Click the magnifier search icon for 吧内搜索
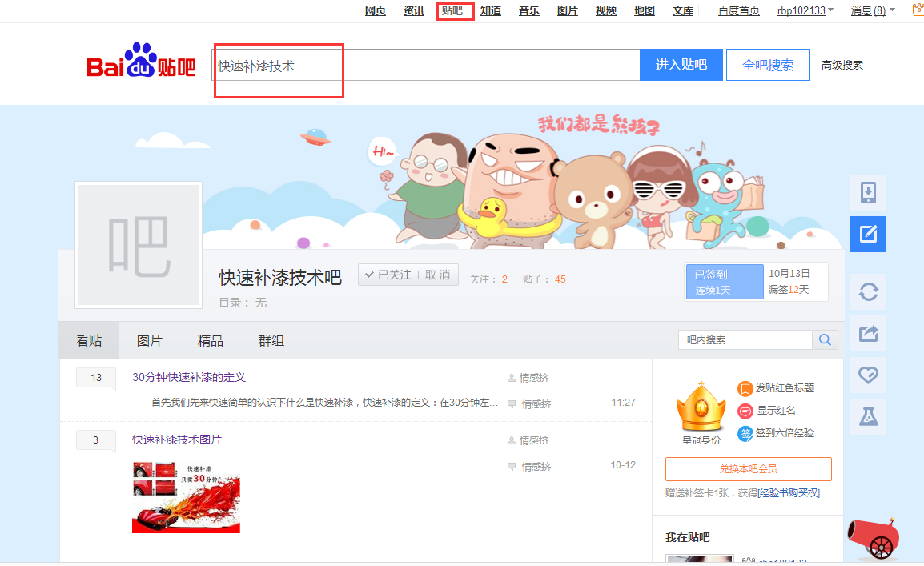 (x=825, y=339)
